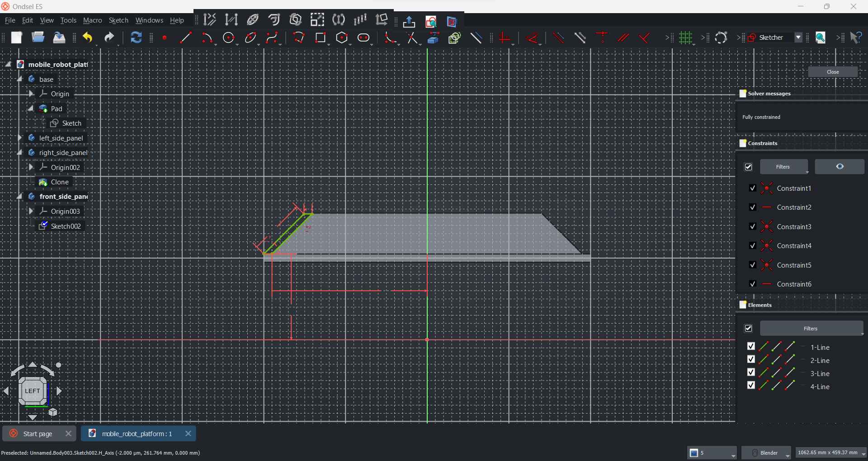The image size is (868, 461).
Task: Click the LEFT face of navigation cube
Action: [33, 390]
